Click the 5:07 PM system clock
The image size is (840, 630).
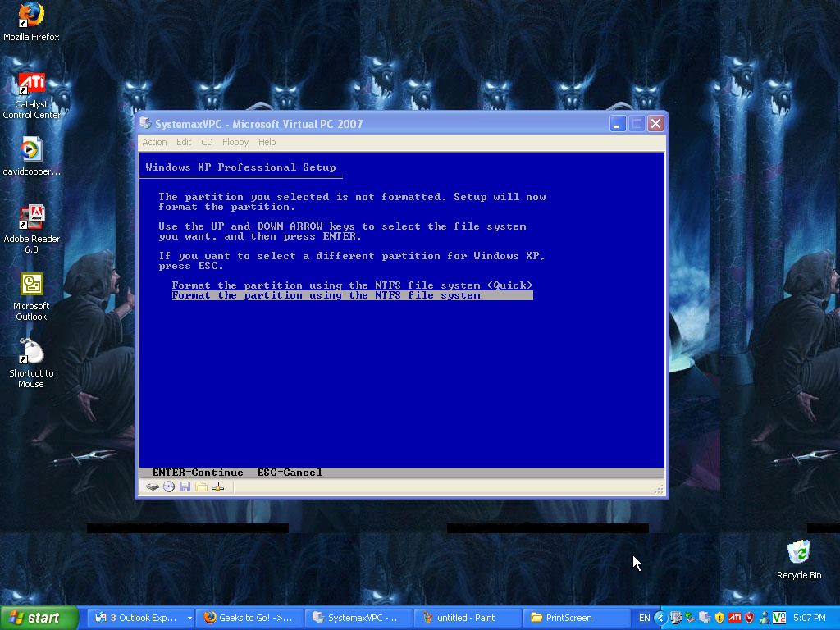(810, 618)
